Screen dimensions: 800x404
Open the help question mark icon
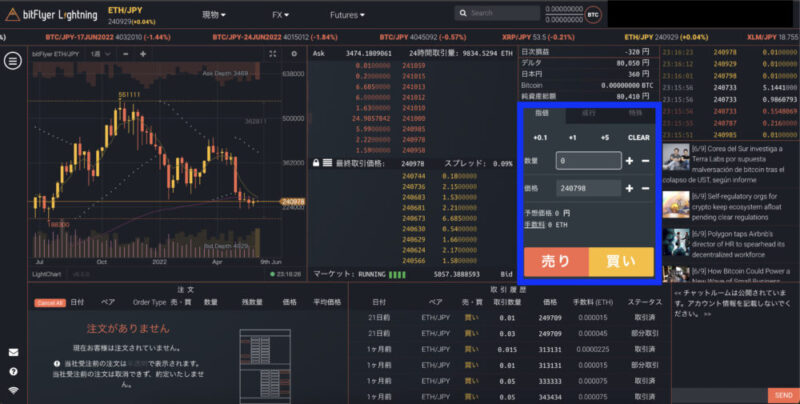coord(13,371)
